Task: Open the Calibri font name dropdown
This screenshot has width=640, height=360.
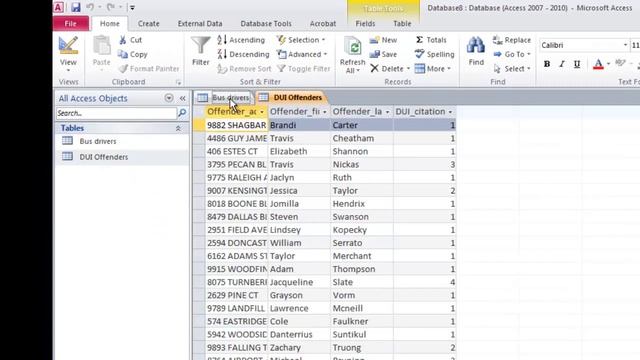Action: tap(625, 45)
